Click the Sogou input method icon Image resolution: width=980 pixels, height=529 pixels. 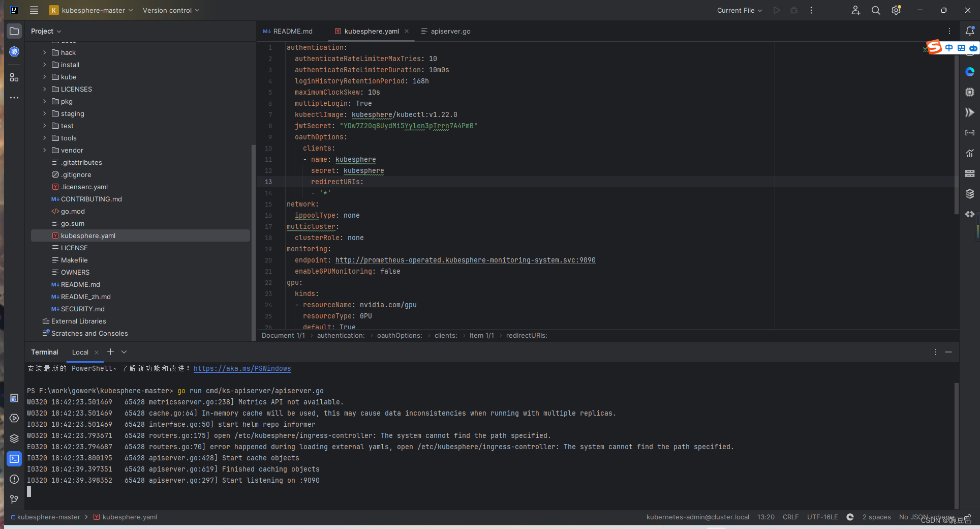click(934, 47)
